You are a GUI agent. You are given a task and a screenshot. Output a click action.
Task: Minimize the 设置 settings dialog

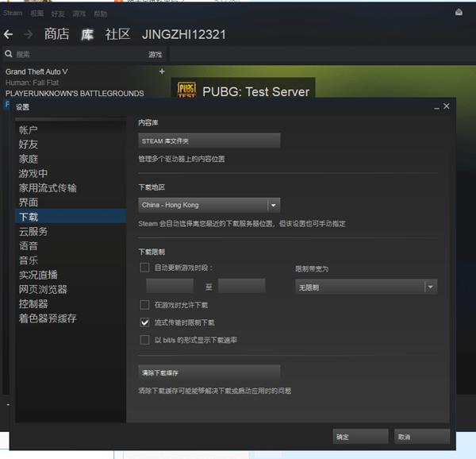click(436, 107)
